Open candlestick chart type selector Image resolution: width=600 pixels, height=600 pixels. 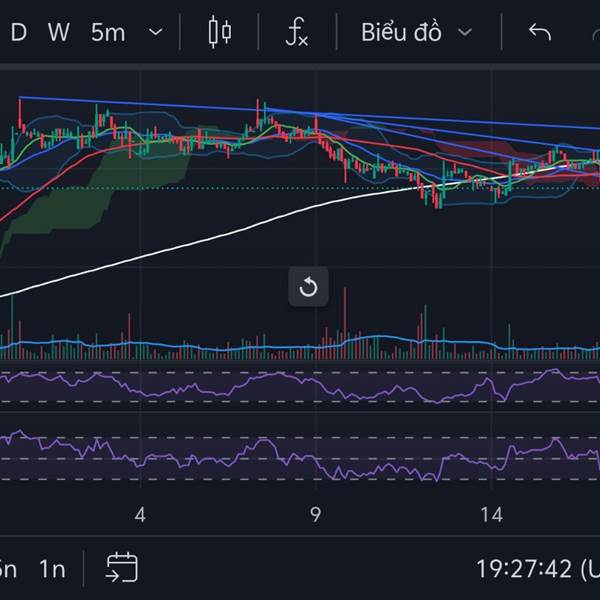point(220,32)
